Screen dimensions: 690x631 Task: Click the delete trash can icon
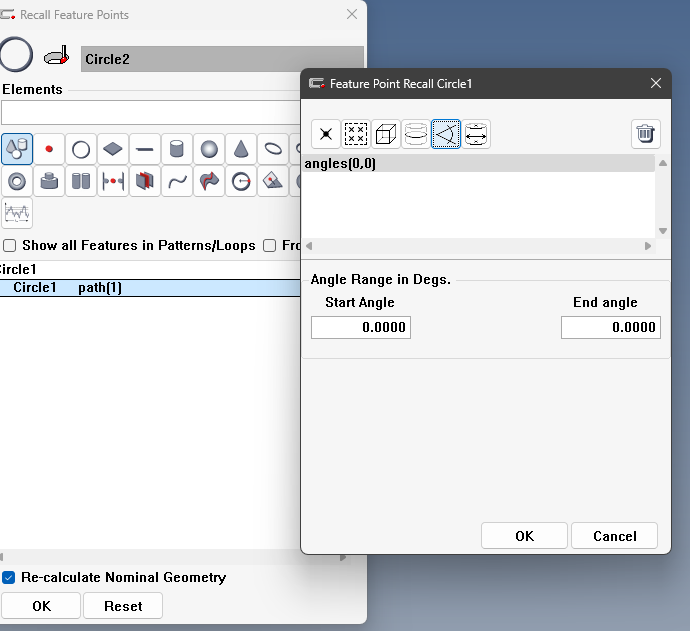pyautogui.click(x=646, y=134)
